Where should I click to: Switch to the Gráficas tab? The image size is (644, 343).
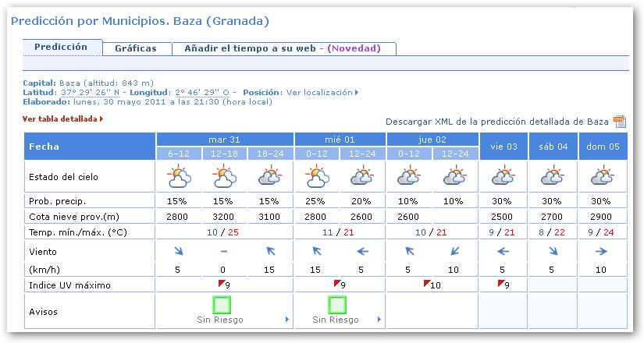click(x=136, y=48)
